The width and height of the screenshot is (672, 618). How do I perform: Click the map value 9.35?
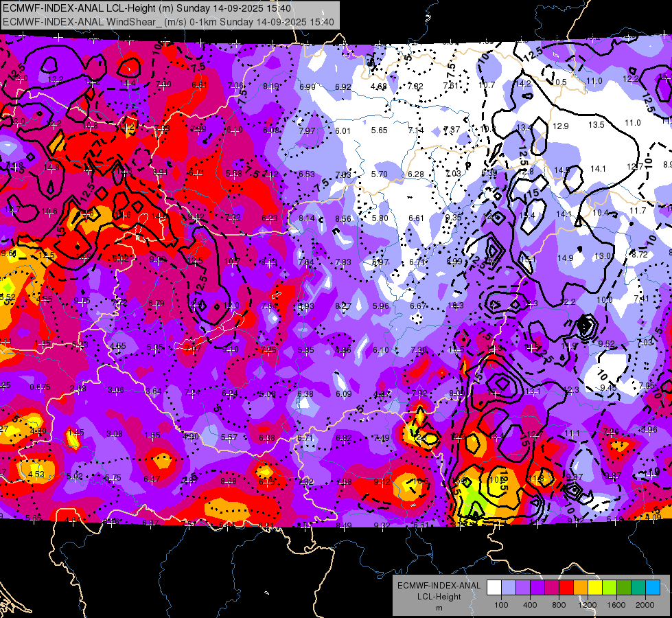(454, 218)
